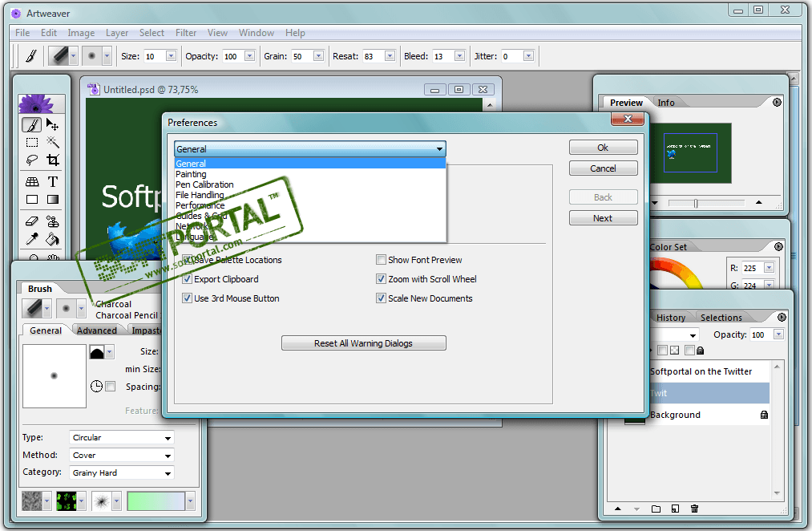Move layer up with the up arrow
812x531 pixels.
click(x=617, y=509)
